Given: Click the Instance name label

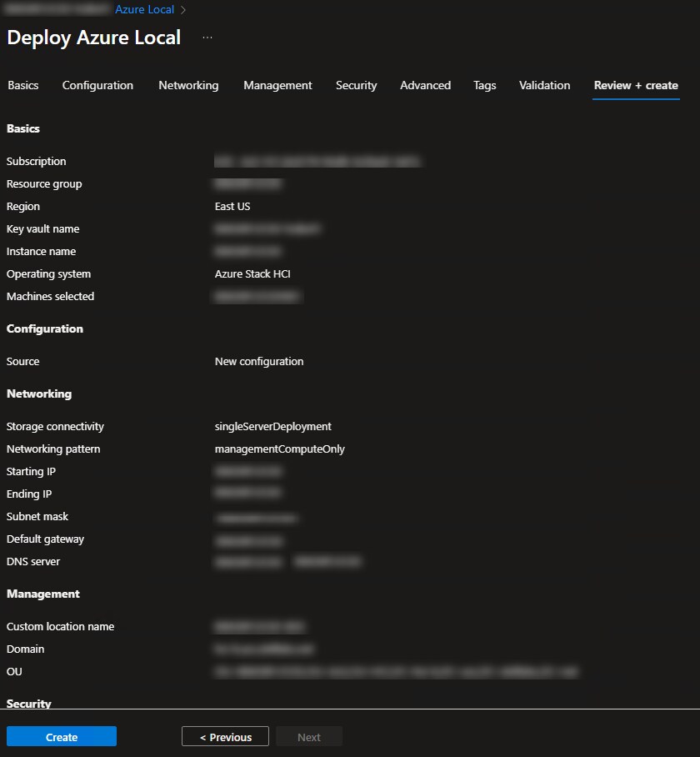Looking at the screenshot, I should (x=41, y=252).
